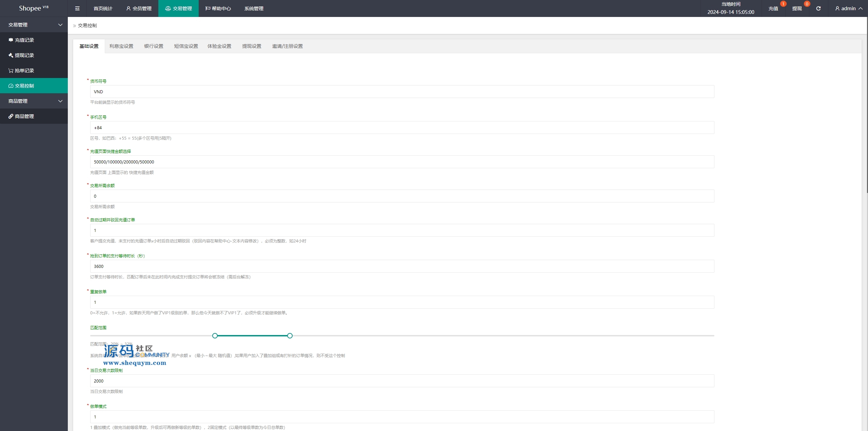Open 商品管理 link item in sidebar
This screenshot has height=431, width=868.
(24, 116)
